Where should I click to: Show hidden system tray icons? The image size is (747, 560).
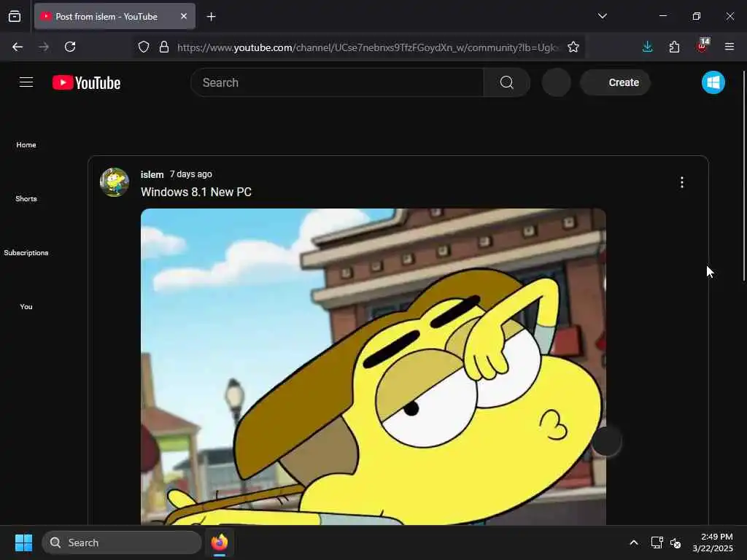(634, 542)
